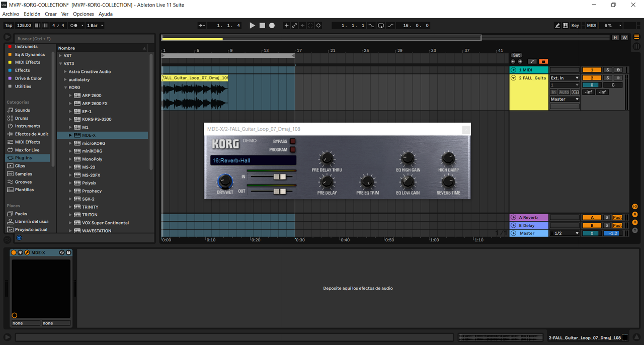Expand the VST folder
This screenshot has width=644, height=345.
click(x=60, y=55)
